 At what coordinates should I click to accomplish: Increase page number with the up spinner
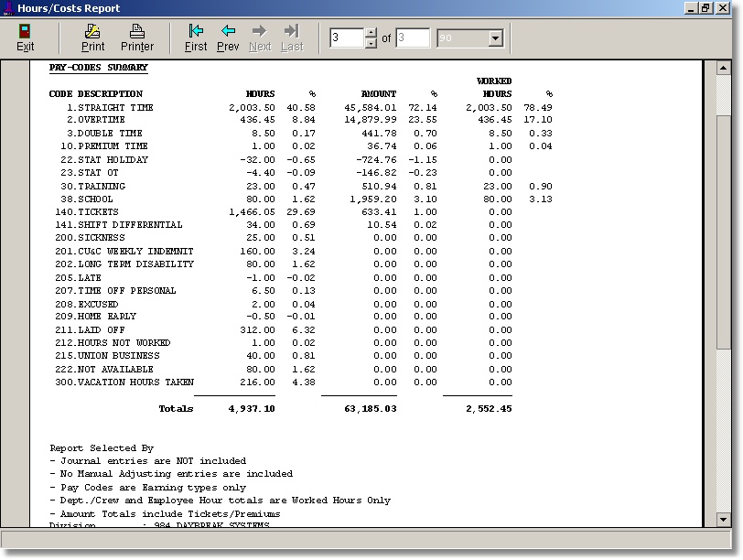(371, 33)
